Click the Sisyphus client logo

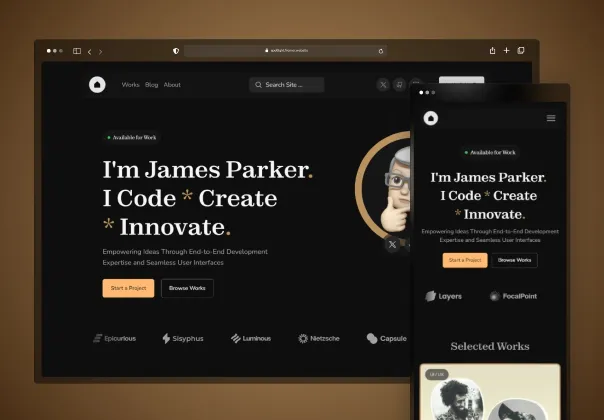pyautogui.click(x=182, y=339)
